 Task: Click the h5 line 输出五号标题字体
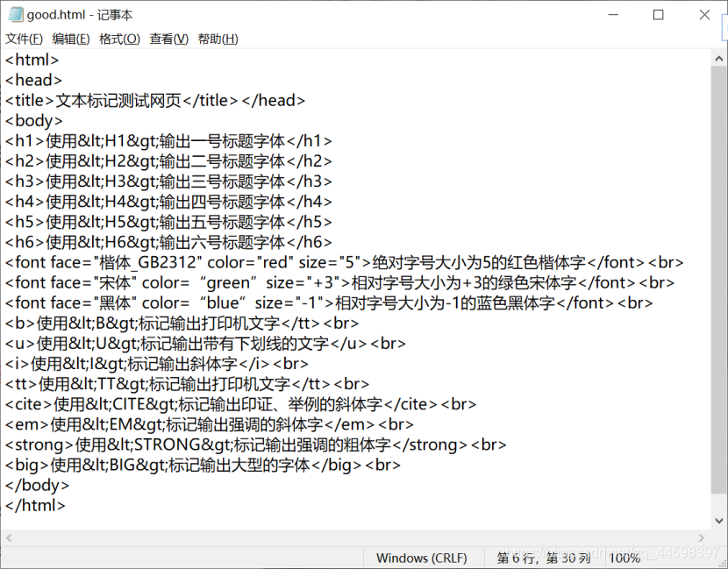(x=168, y=222)
